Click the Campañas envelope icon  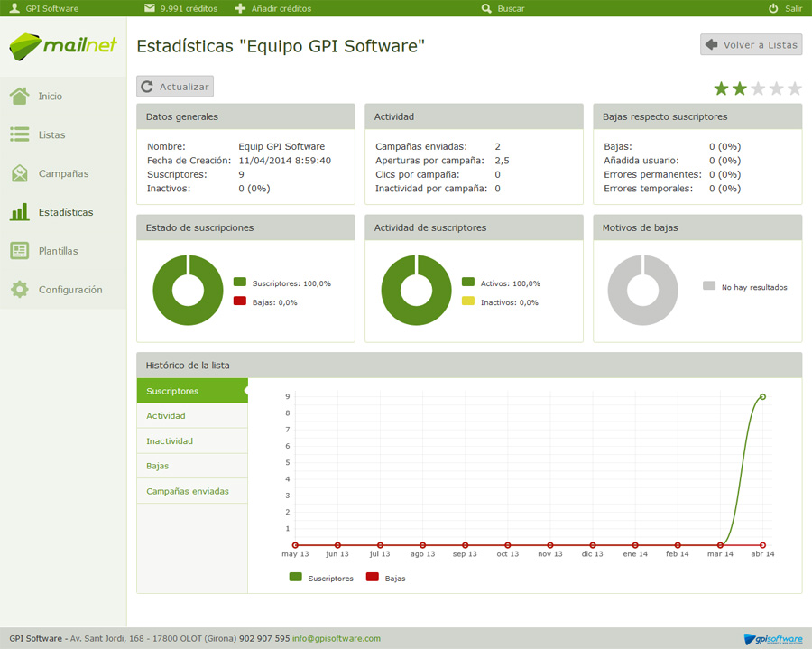point(20,173)
